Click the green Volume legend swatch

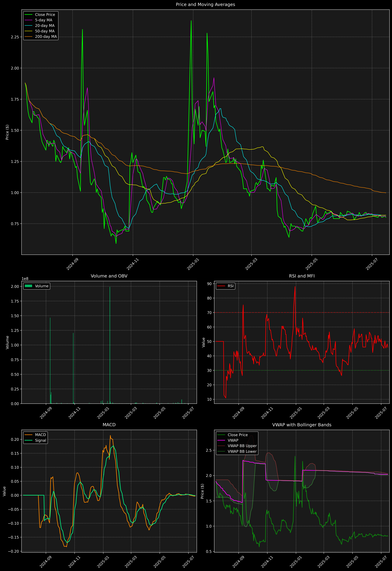tap(29, 286)
